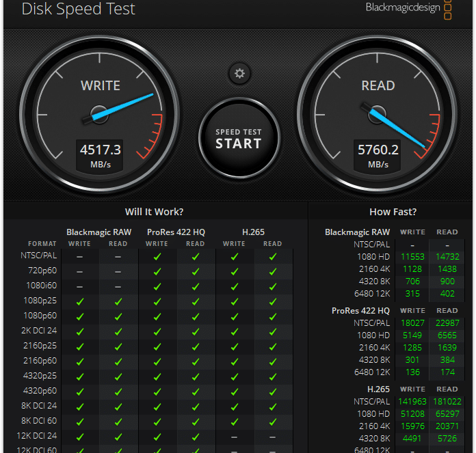Click the Blackmagic RAW column header in Will It Work
The image size is (476, 453).
98,232
